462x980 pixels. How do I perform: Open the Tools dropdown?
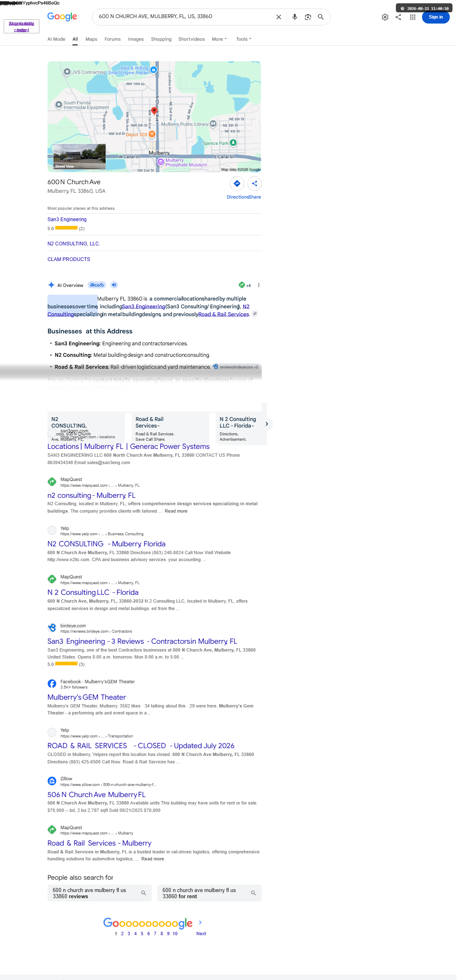point(243,39)
